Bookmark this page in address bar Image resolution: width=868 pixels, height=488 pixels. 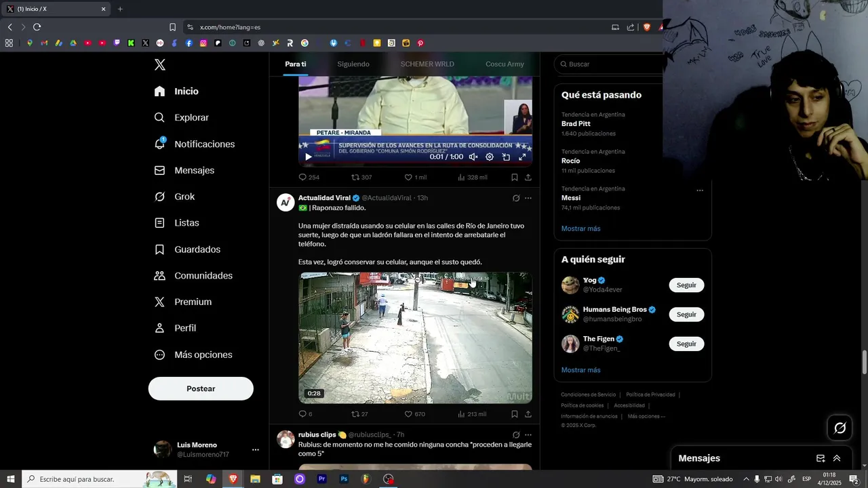(x=172, y=27)
